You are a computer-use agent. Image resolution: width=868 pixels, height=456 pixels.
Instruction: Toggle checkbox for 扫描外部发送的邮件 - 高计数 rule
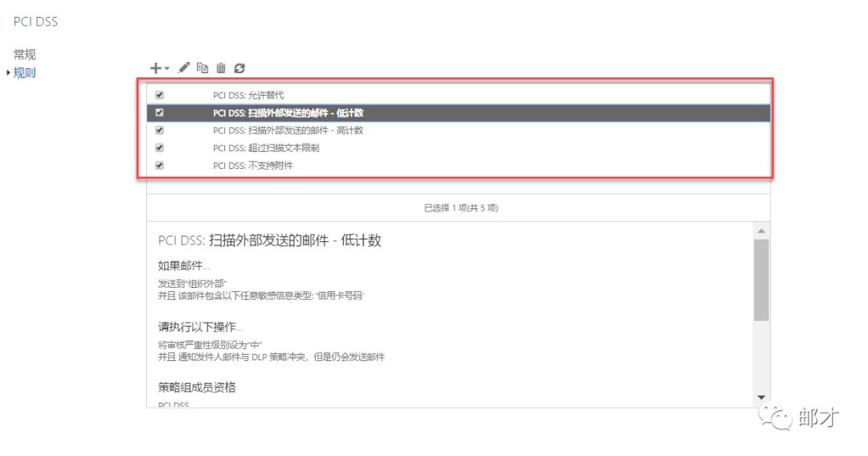(159, 130)
